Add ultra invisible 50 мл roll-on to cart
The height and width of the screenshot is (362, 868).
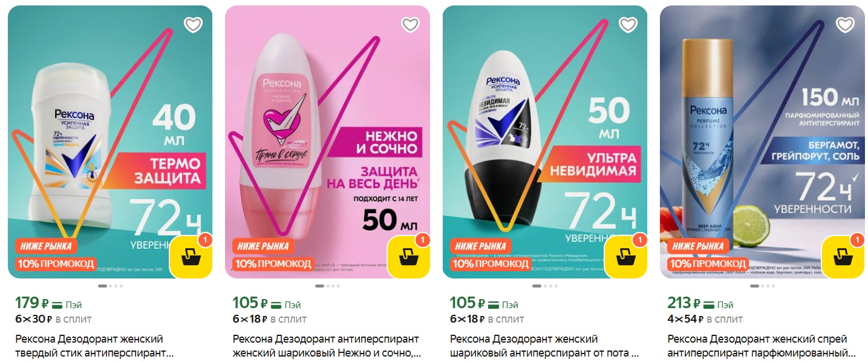tap(626, 257)
